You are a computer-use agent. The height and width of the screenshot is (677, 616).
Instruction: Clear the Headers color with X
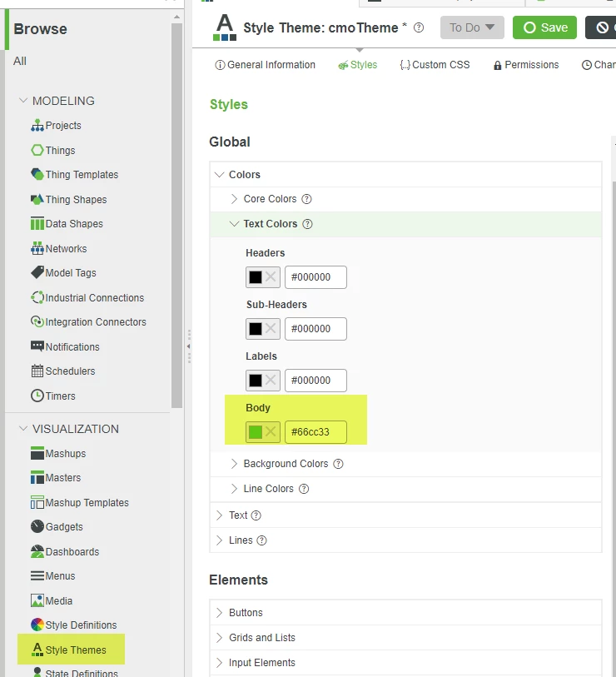(271, 276)
